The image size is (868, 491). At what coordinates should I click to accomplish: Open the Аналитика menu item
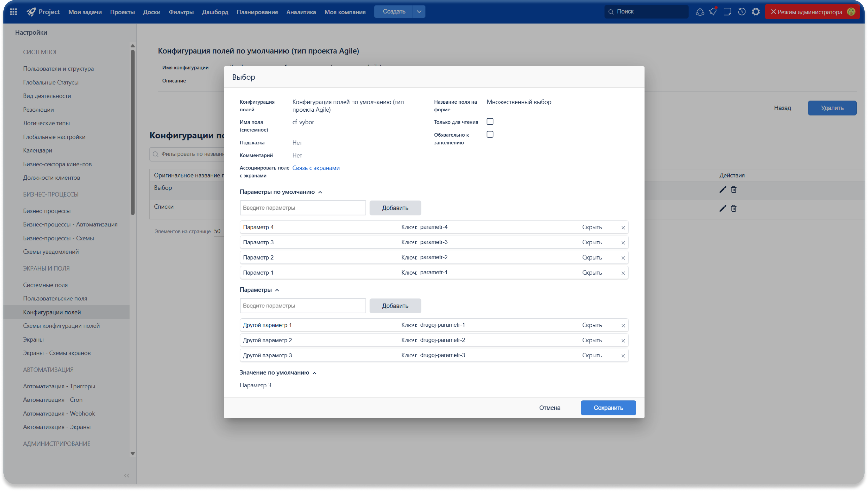click(x=301, y=12)
